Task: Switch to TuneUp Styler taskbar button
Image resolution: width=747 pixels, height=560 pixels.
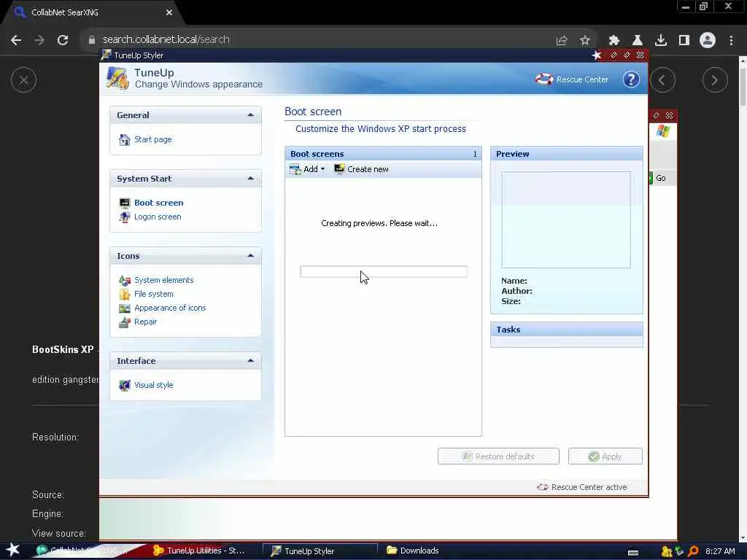Action: point(320,551)
